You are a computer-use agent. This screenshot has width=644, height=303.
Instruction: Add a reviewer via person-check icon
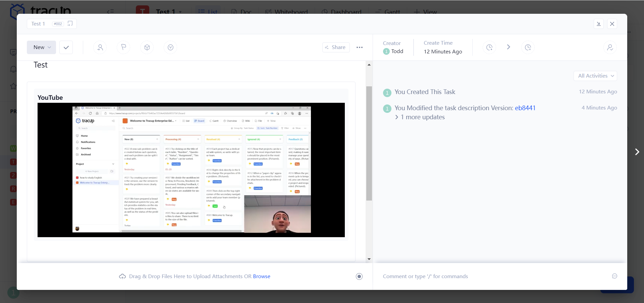(610, 47)
